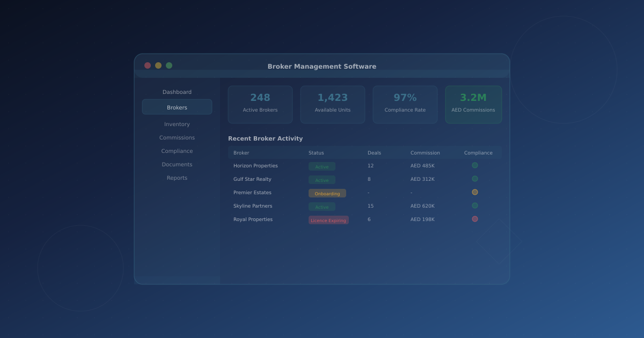Toggle the Active status badge for Horizon Properties
Image resolution: width=644 pixels, height=338 pixels.
point(321,166)
